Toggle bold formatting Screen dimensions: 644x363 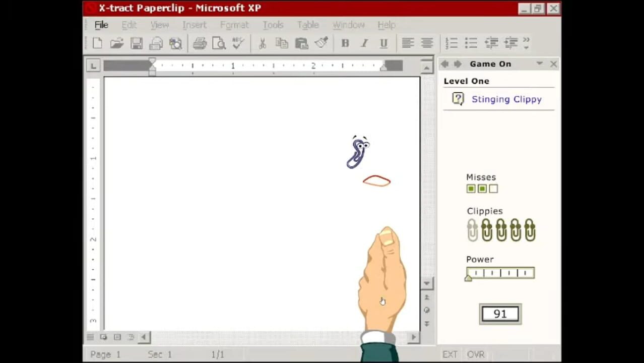click(345, 43)
